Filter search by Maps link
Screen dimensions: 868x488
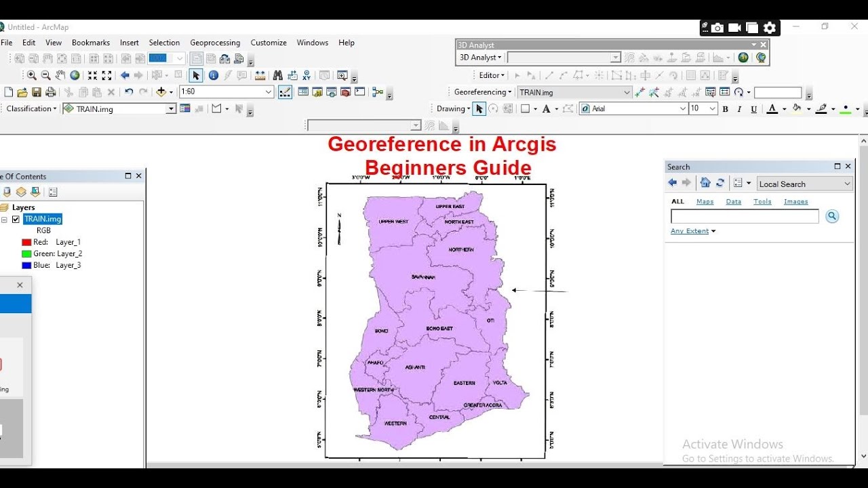705,201
